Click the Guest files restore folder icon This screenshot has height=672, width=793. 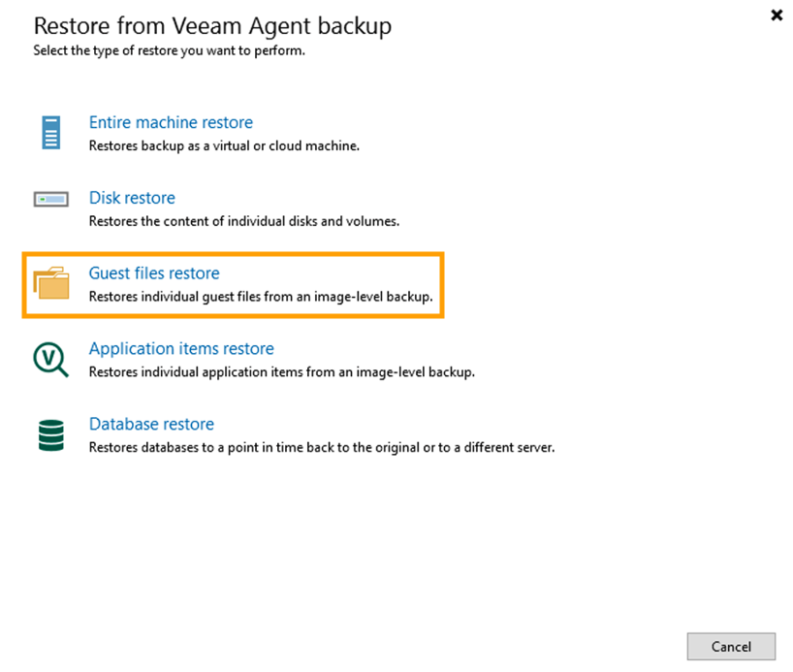tap(51, 283)
